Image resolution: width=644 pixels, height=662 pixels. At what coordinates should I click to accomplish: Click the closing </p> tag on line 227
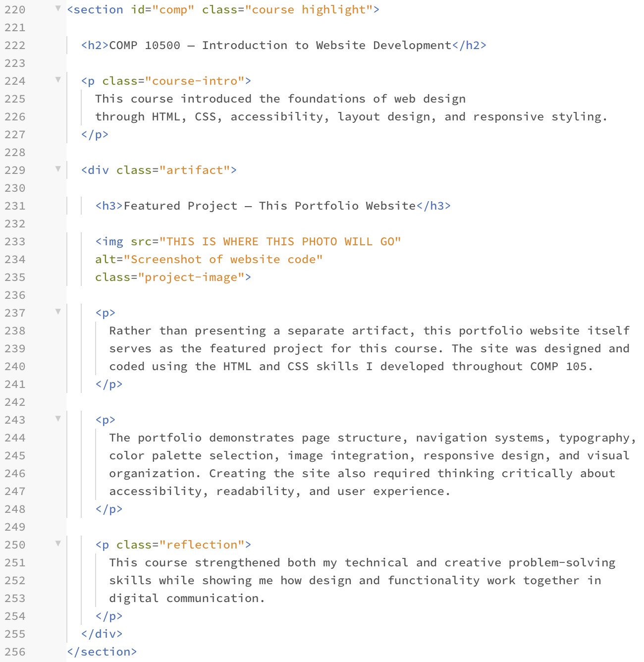click(95, 135)
